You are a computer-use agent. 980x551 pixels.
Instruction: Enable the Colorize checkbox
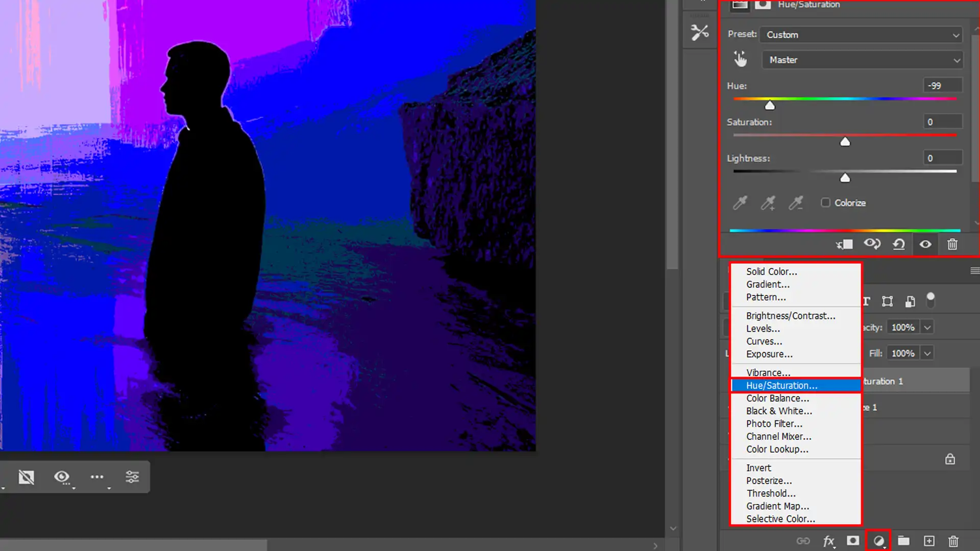pos(825,203)
